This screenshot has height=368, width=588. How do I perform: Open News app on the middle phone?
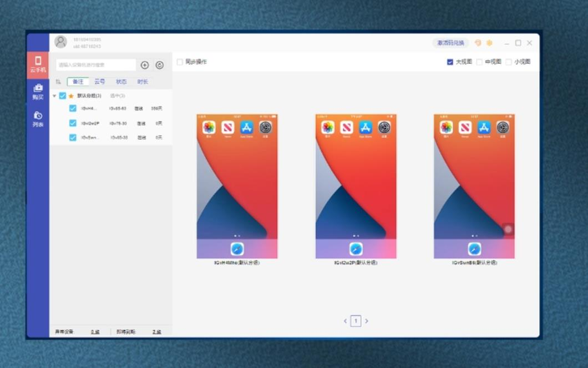pos(347,128)
